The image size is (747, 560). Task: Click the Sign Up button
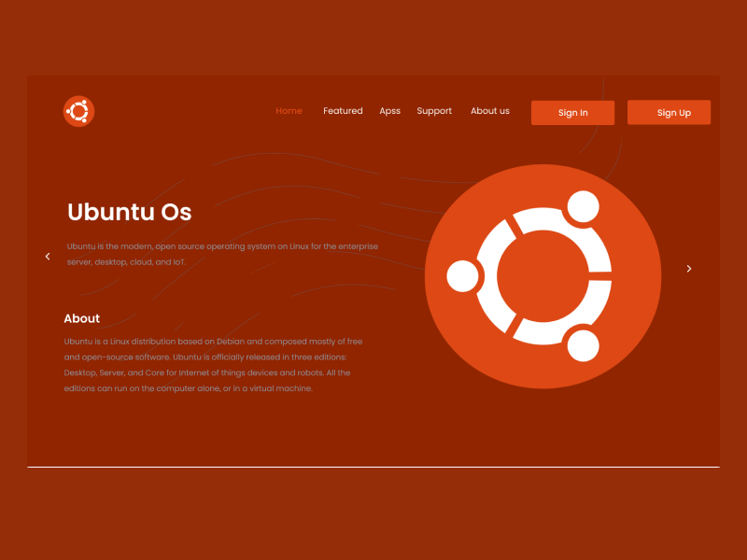(x=669, y=112)
